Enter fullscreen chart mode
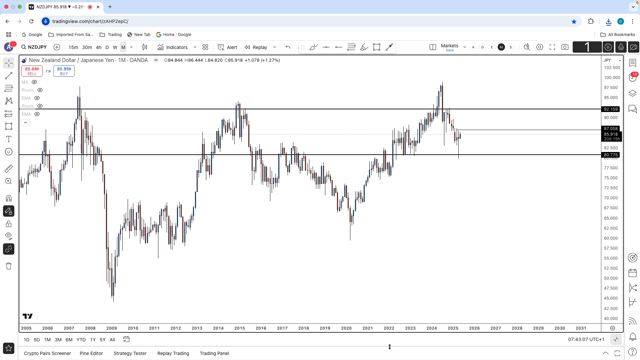Image resolution: width=640 pixels, height=360 pixels. (x=552, y=47)
